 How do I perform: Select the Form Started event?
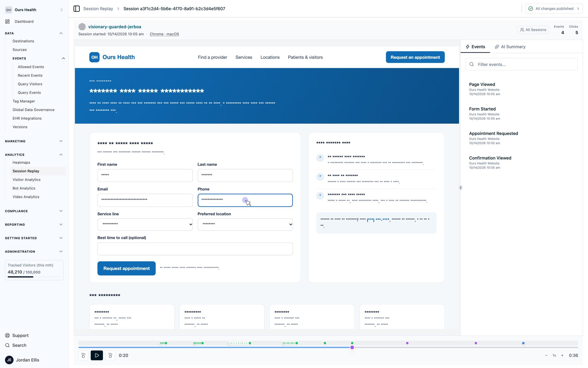tap(522, 114)
